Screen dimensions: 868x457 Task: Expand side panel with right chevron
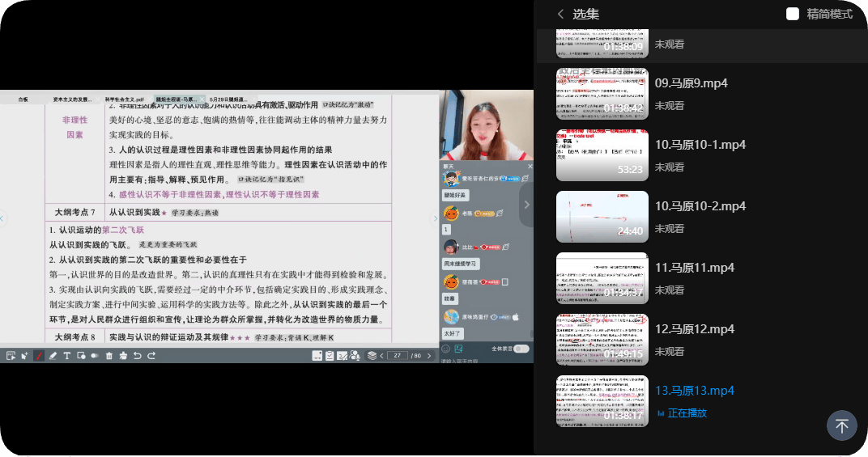pos(526,205)
